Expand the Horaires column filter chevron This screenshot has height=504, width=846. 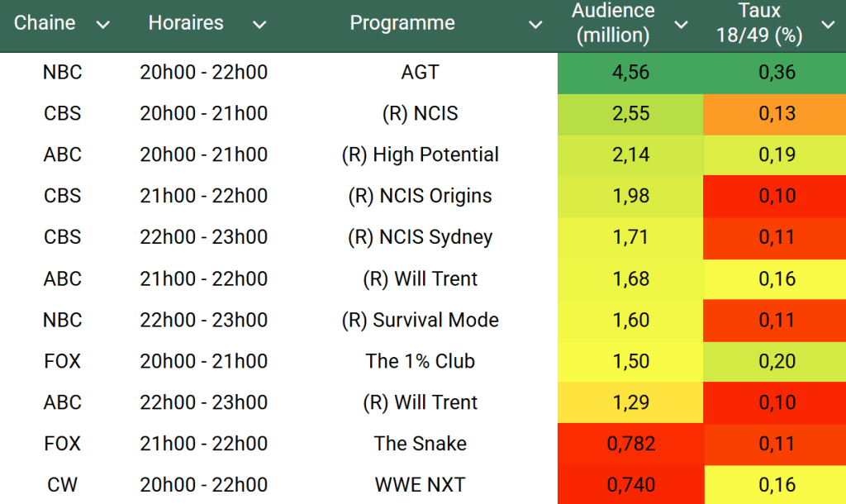tap(259, 25)
